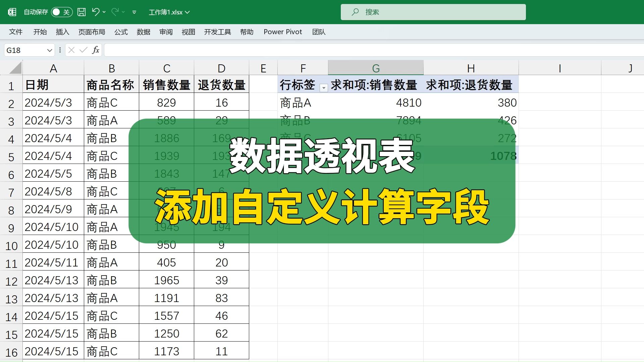Click the Redo arrow icon
This screenshot has height=362, width=644.
[x=115, y=12]
